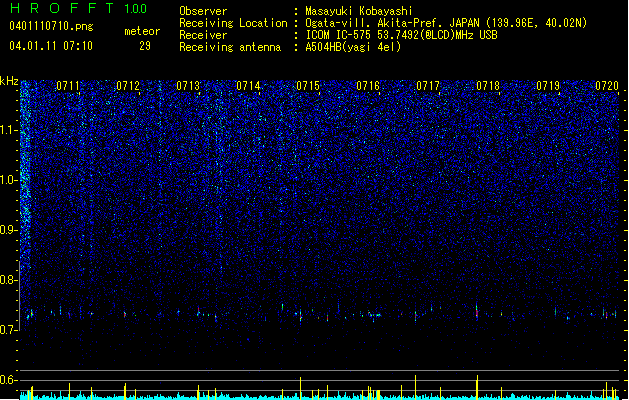Click the 0719 time marker
This screenshot has height=400, width=629.
click(548, 86)
